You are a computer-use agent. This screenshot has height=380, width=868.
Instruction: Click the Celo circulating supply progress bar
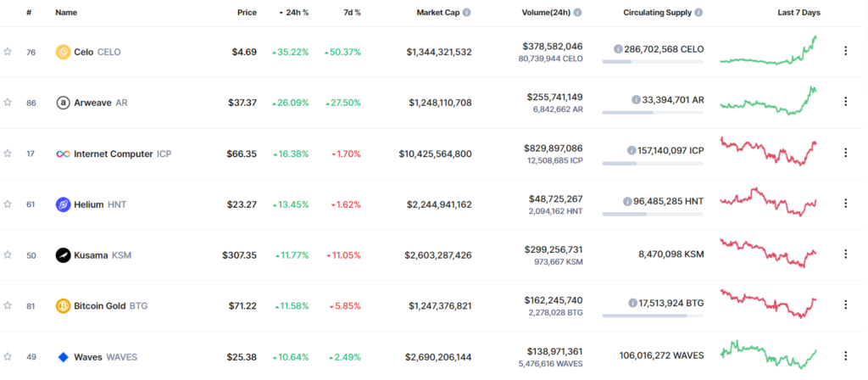(x=652, y=62)
